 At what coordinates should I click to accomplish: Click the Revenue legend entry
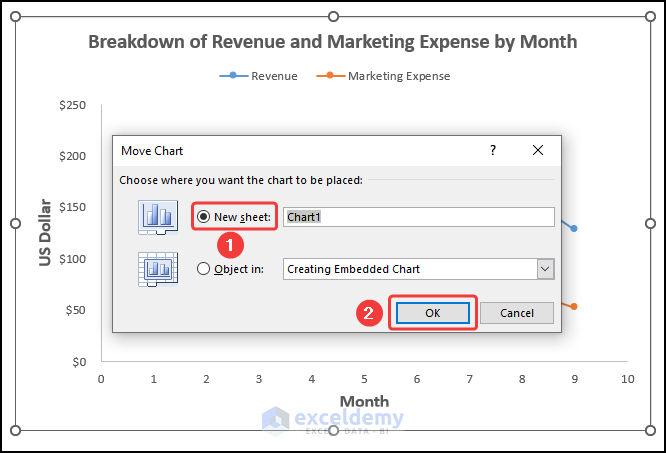click(273, 76)
